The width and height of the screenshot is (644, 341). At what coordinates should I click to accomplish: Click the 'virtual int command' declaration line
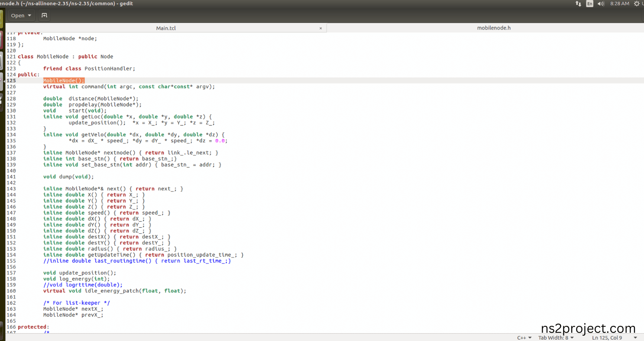click(129, 87)
